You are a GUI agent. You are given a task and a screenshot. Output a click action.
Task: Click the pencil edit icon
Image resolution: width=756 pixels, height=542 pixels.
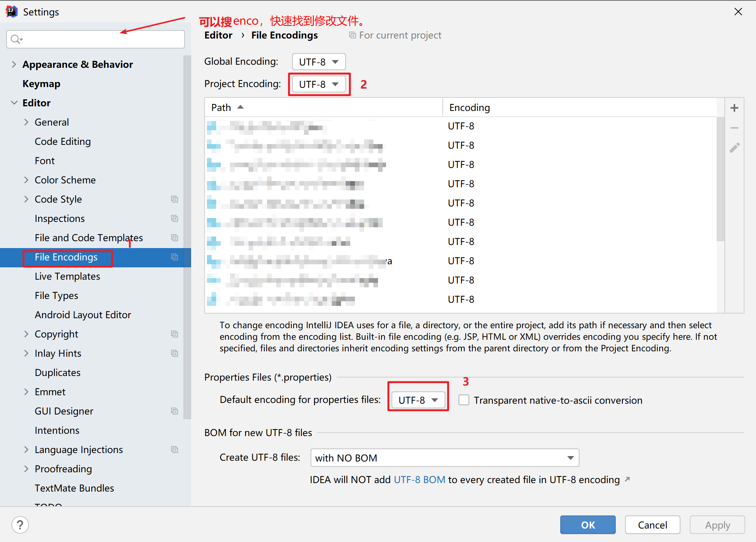pyautogui.click(x=734, y=148)
